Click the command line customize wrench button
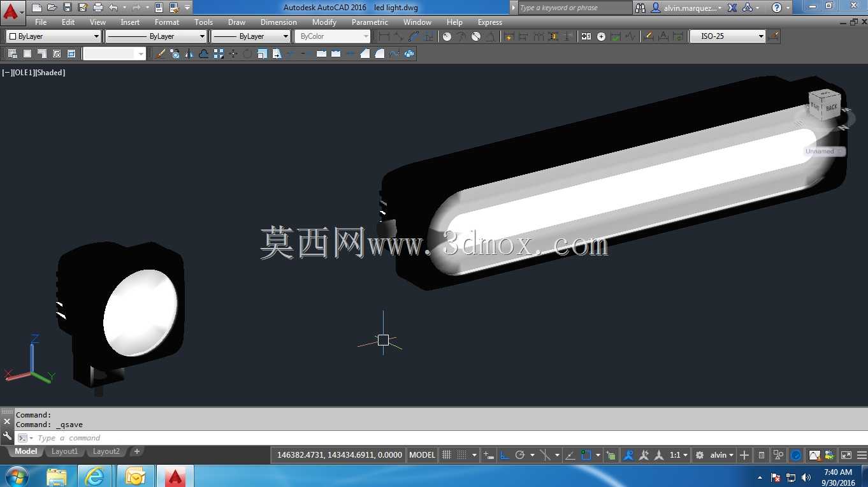Viewport: 868px width, 487px height. click(x=7, y=437)
